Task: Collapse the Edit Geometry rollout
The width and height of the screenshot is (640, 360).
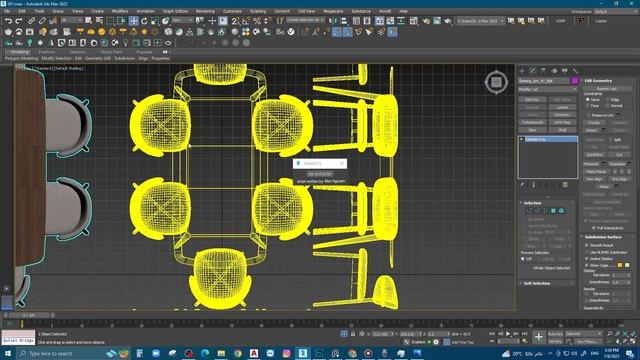Action: click(x=598, y=81)
